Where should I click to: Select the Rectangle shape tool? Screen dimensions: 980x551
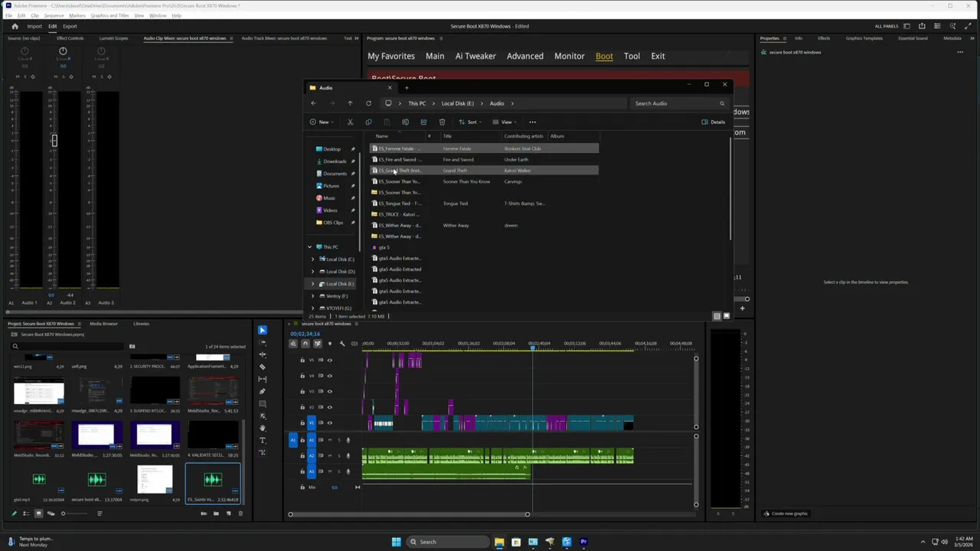click(262, 403)
